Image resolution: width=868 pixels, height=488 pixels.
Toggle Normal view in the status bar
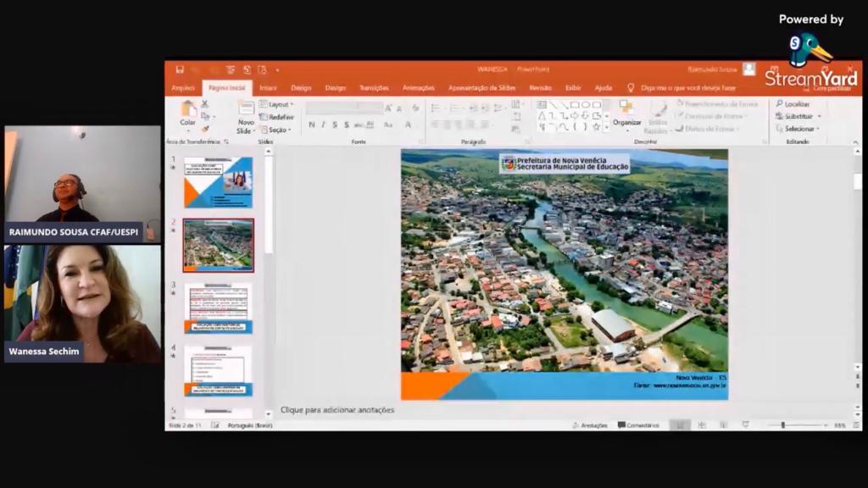point(680,425)
